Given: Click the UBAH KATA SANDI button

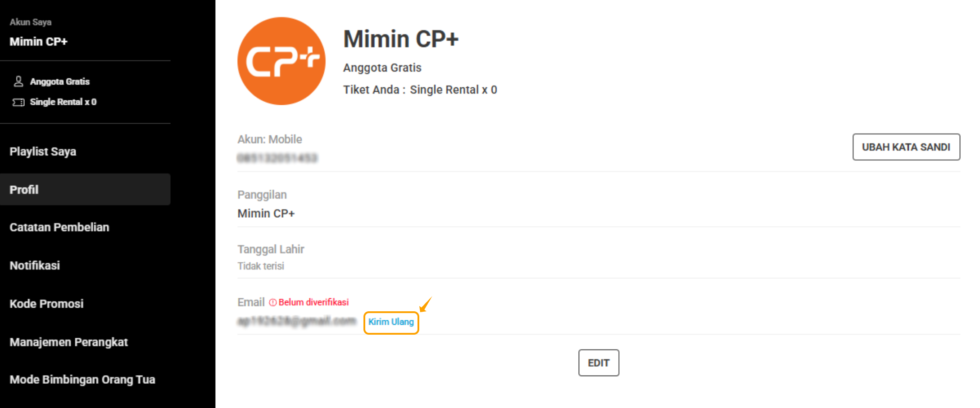Looking at the screenshot, I should click(906, 147).
